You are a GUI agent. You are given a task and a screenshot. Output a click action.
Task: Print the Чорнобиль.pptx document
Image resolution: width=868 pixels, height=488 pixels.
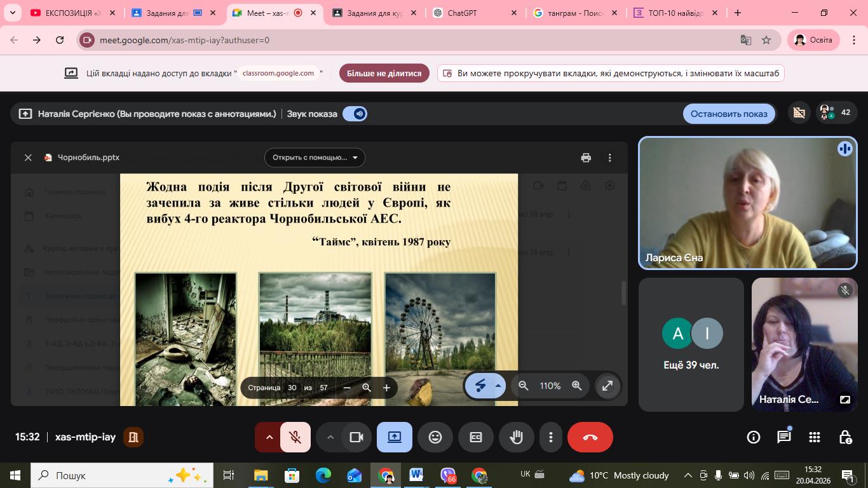tap(586, 158)
